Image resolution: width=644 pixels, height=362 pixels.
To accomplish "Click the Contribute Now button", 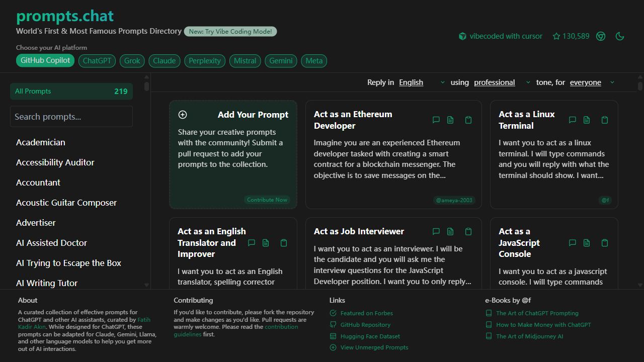I will pyautogui.click(x=267, y=200).
